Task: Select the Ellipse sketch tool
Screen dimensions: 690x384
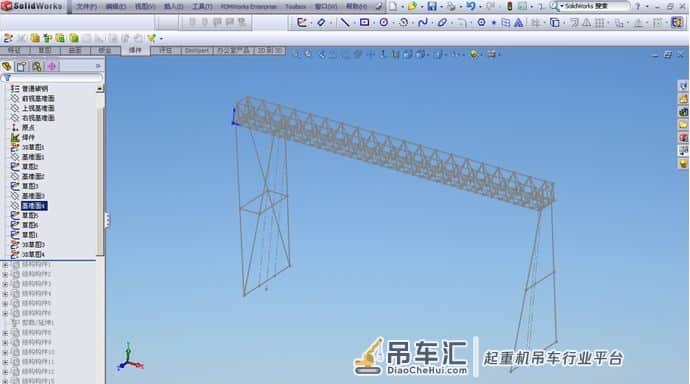Action: (442, 22)
